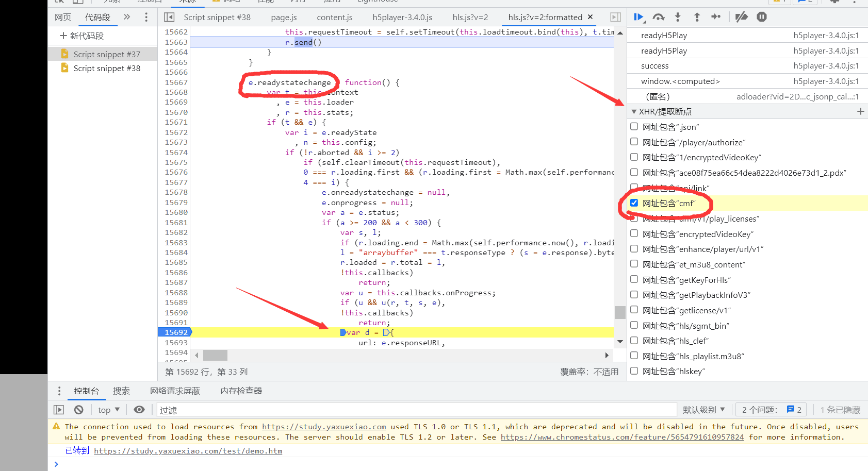The image size is (868, 471).
Task: Switch to the hls.js?v=2 tab
Action: point(470,17)
